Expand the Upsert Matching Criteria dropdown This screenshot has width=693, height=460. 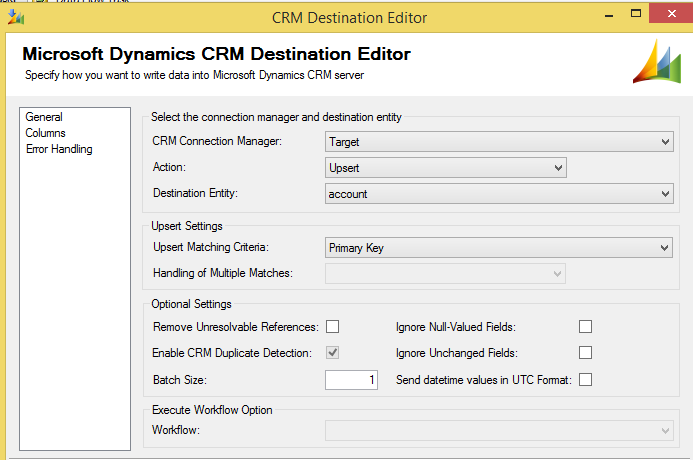pos(499,247)
